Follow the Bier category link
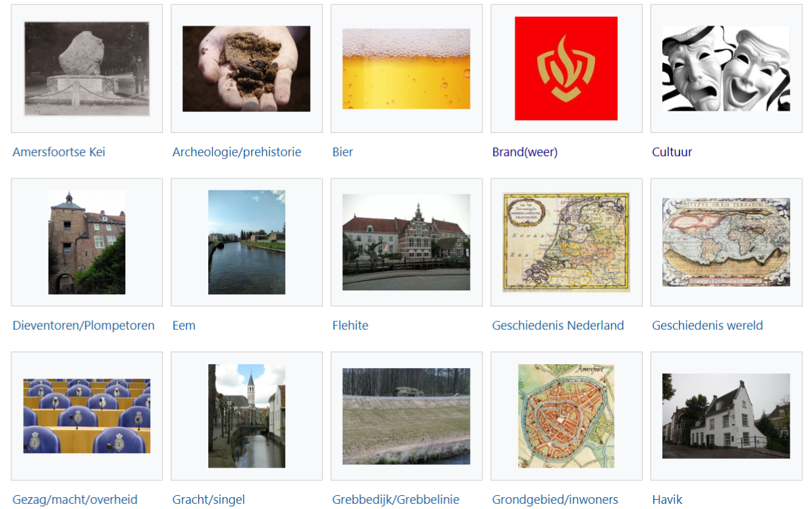Image resolution: width=812 pixels, height=509 pixels. [343, 152]
